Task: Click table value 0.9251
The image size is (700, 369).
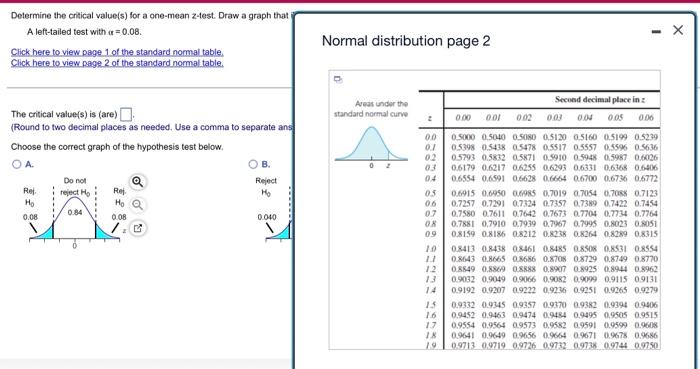Action: 585,290
